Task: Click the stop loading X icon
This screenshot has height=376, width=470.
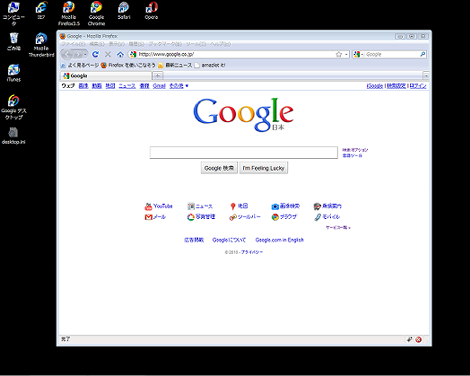Action: pos(108,54)
